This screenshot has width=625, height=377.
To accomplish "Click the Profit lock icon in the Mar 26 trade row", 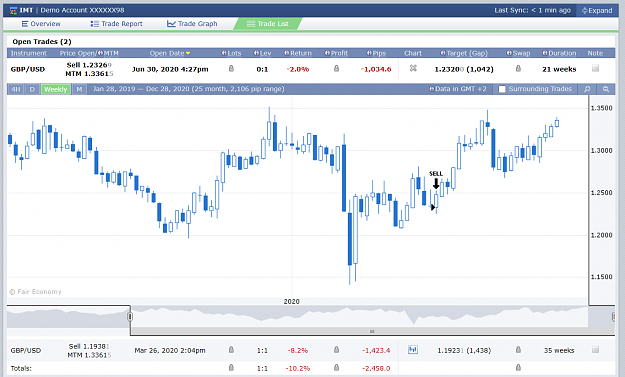I will tap(336, 350).
